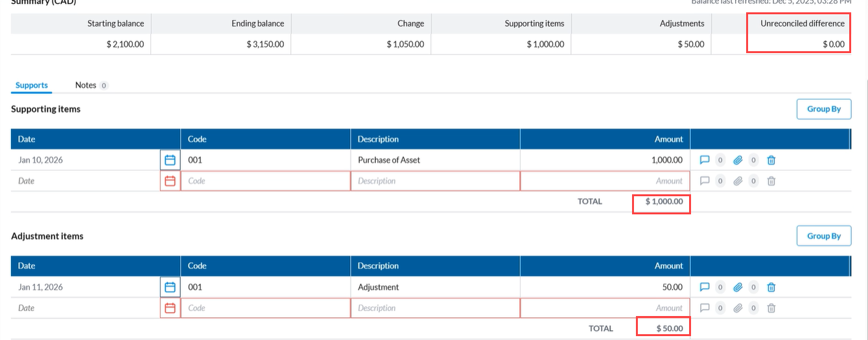
Task: Open calendar picker for Jan 10, 2026 row
Action: [170, 160]
